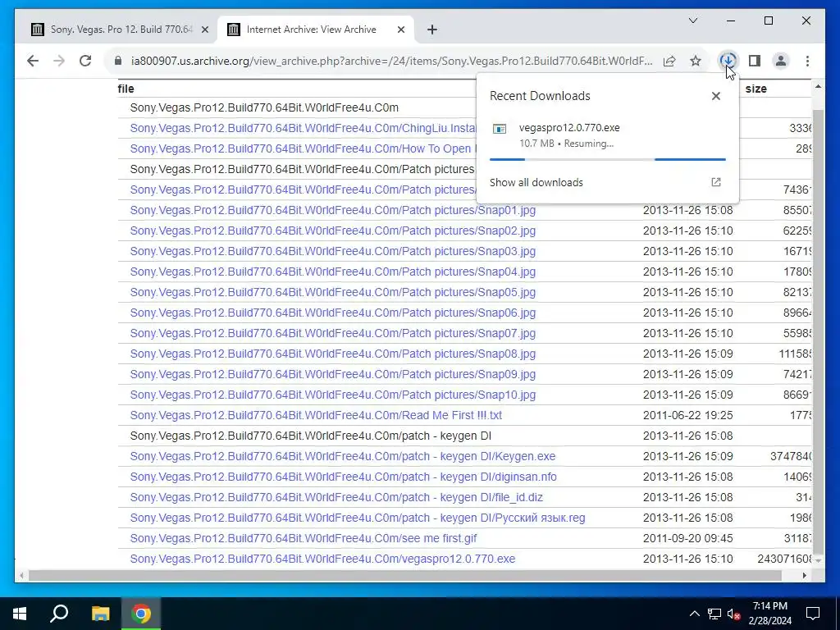This screenshot has height=630, width=840.
Task: Click Show all downloads
Action: pyautogui.click(x=536, y=182)
